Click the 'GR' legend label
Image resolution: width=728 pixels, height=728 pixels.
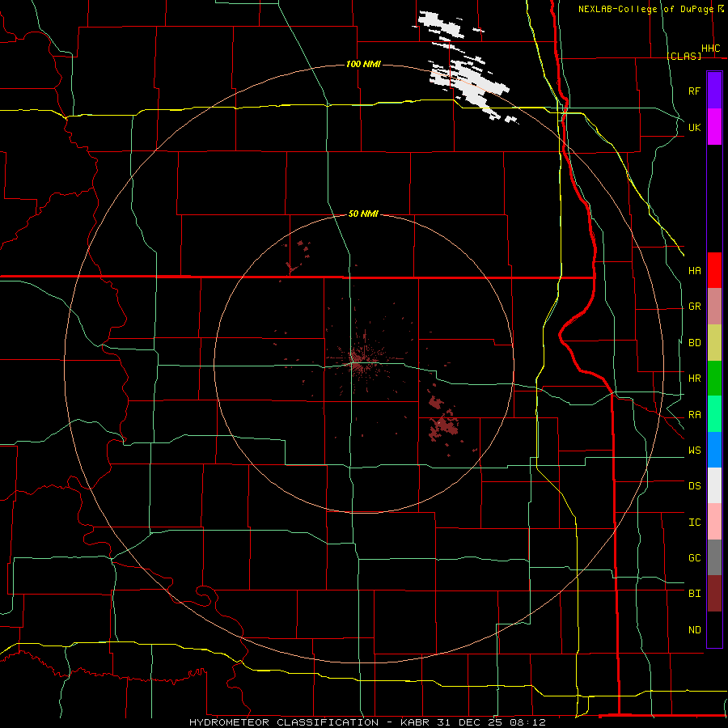coord(694,307)
